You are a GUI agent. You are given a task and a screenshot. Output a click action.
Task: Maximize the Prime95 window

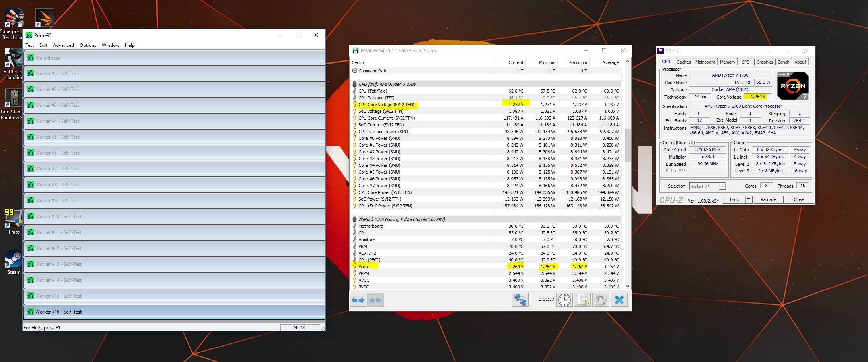click(x=298, y=35)
